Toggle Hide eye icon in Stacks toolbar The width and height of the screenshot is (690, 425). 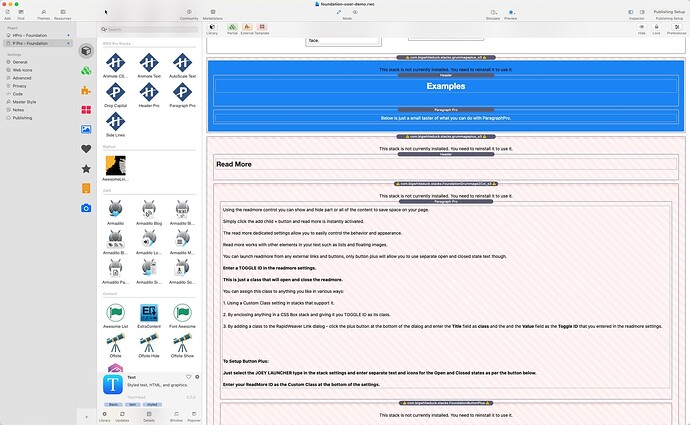642,29
